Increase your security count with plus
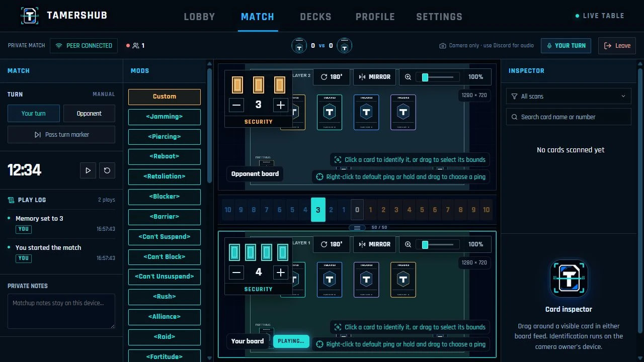Image resolution: width=644 pixels, height=362 pixels. tap(281, 272)
